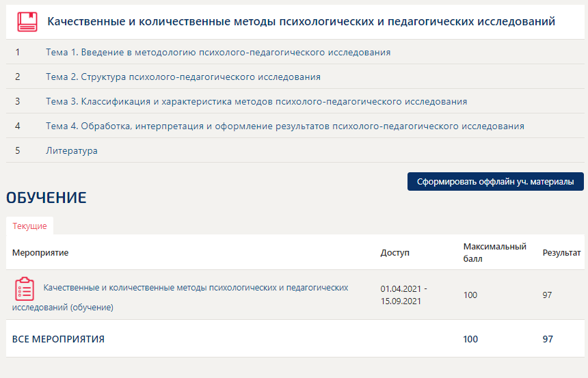
Task: Switch to the Текущие tab
Action: pyautogui.click(x=29, y=226)
